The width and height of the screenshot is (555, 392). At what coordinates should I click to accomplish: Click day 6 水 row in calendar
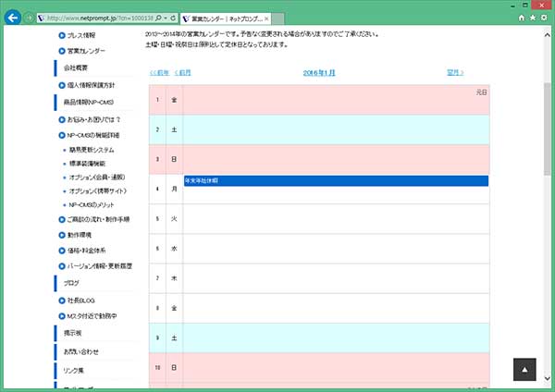(319, 249)
